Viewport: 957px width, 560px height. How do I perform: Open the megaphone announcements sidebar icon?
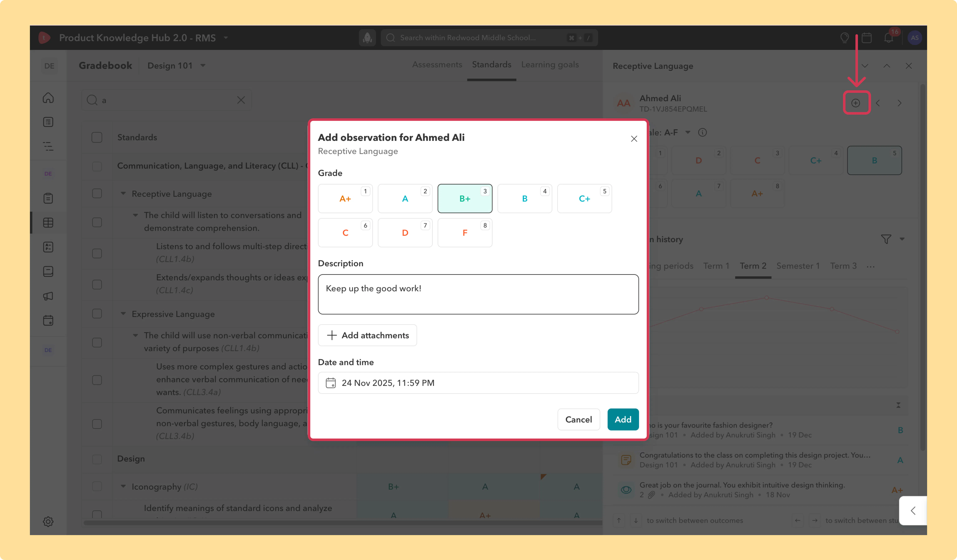tap(48, 296)
